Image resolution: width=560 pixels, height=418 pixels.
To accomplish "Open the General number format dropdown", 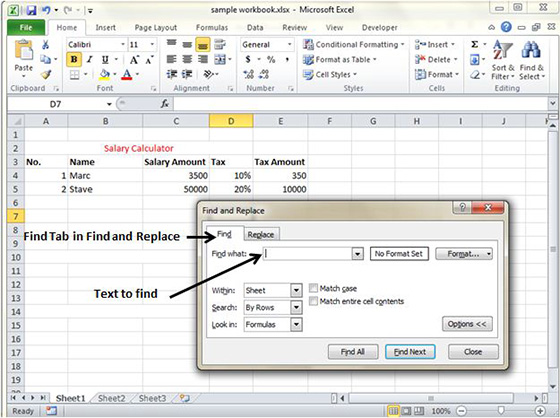I will click(x=289, y=44).
